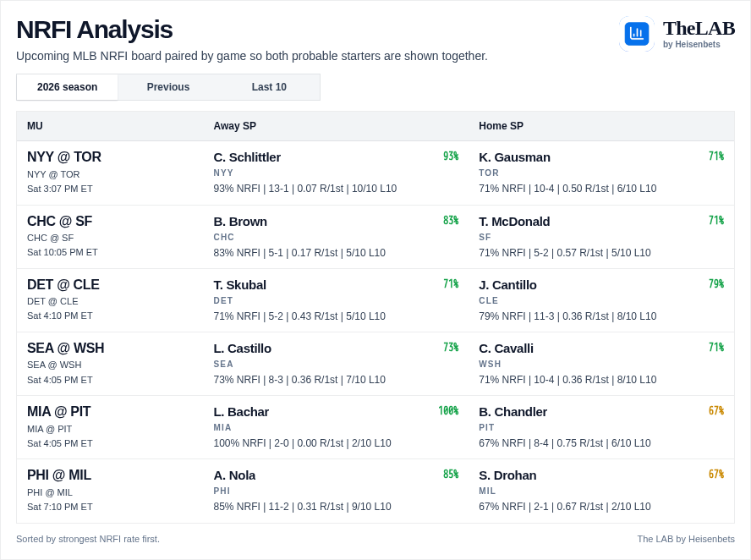This screenshot has width=751, height=560.
Task: Click B. Brown's 83% badge
Action: coord(451,220)
